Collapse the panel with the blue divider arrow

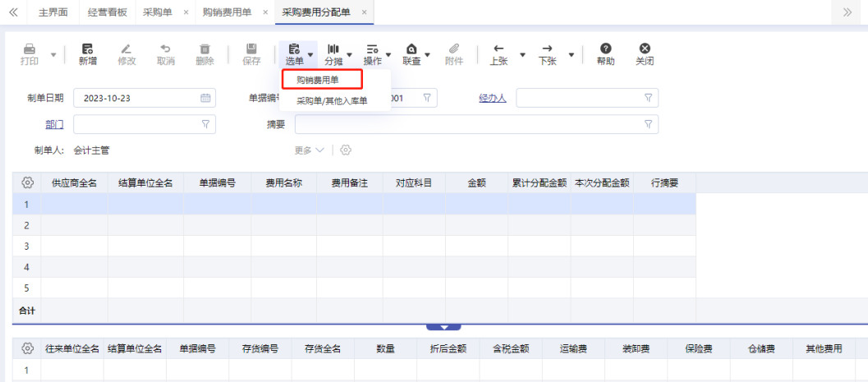443,326
